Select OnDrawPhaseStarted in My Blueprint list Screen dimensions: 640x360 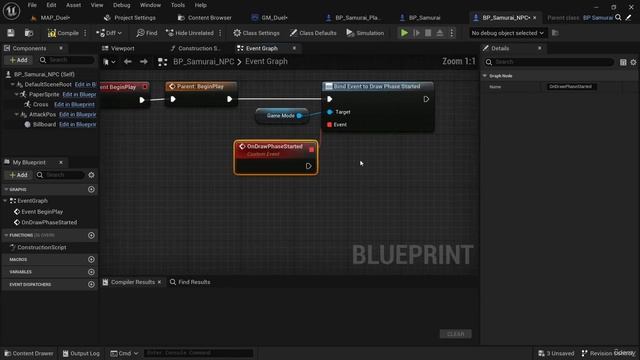(49, 222)
